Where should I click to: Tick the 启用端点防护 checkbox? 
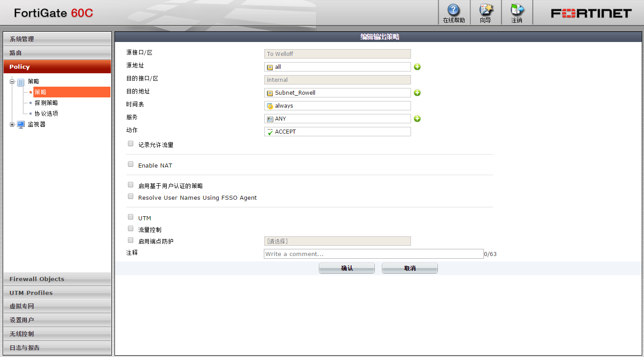[131, 240]
